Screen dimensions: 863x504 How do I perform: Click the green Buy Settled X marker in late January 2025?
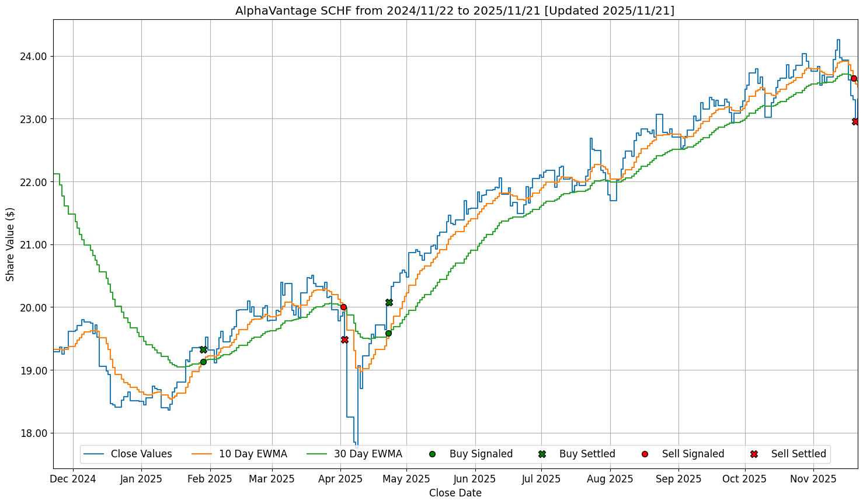coord(203,349)
